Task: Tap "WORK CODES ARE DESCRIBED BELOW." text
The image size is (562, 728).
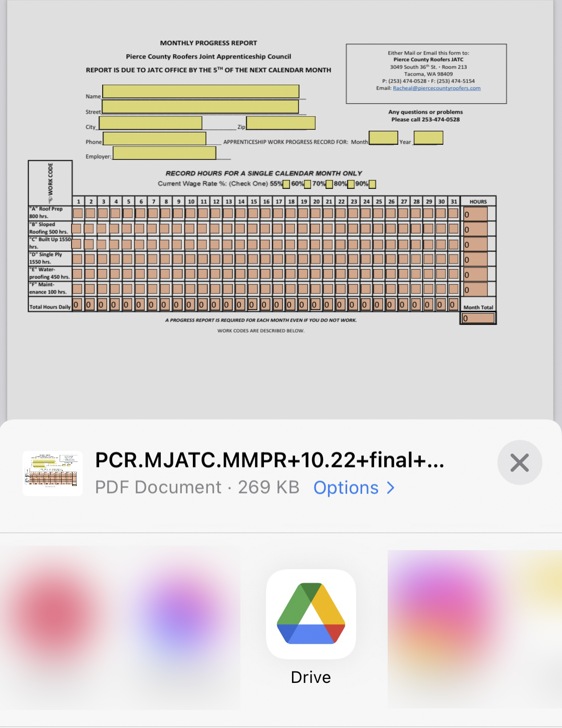Action: 261,331
